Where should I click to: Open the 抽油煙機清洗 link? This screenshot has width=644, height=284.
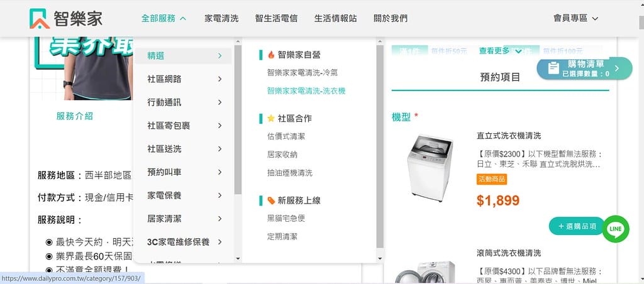coord(290,173)
